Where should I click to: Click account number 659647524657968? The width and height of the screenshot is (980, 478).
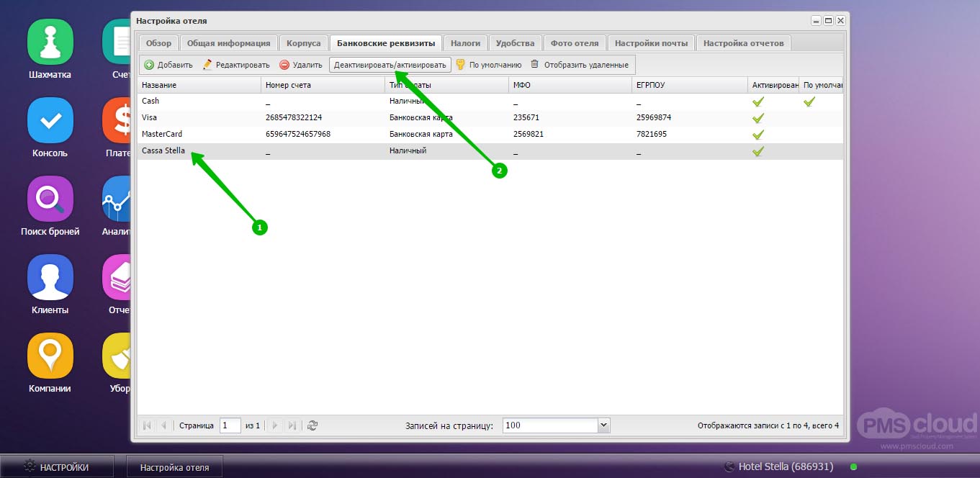tap(298, 135)
